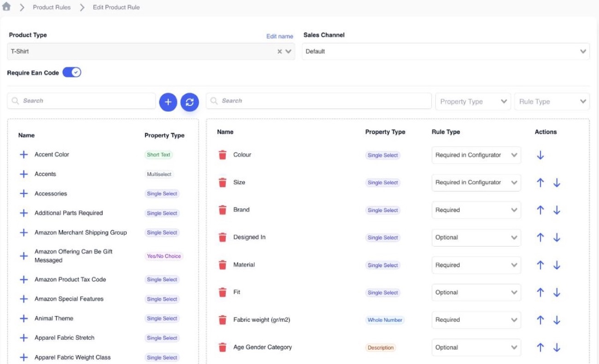Delete the Brand rule

click(223, 210)
